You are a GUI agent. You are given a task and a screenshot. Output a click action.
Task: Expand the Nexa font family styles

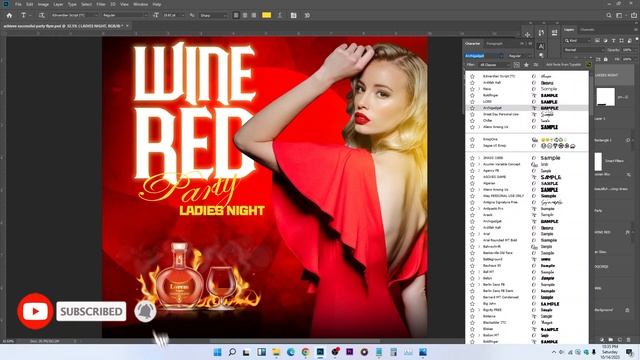(479, 89)
